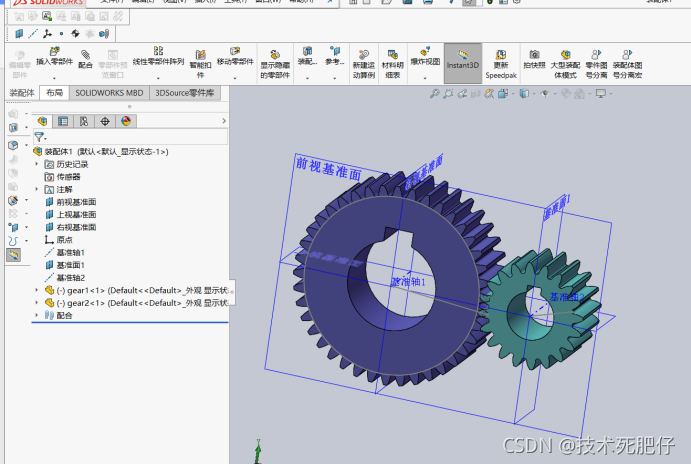Click the reference axis line icon in small toolbar

(x=33, y=33)
